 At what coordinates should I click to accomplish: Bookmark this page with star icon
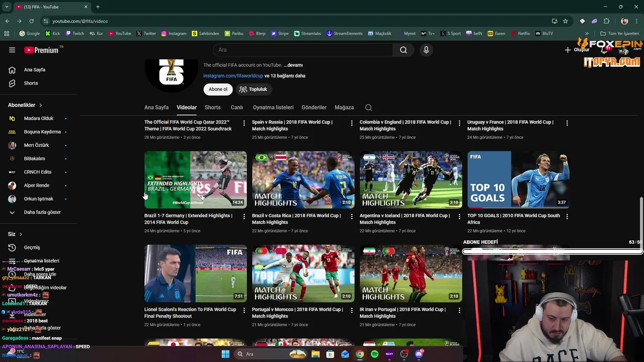[x=566, y=21]
